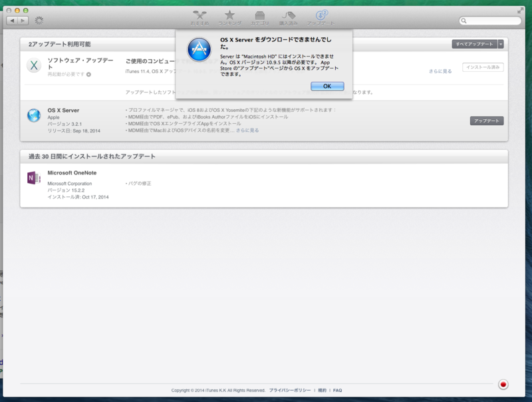
Task: Open the dropdown arrow beside Update All
Action: coord(501,44)
